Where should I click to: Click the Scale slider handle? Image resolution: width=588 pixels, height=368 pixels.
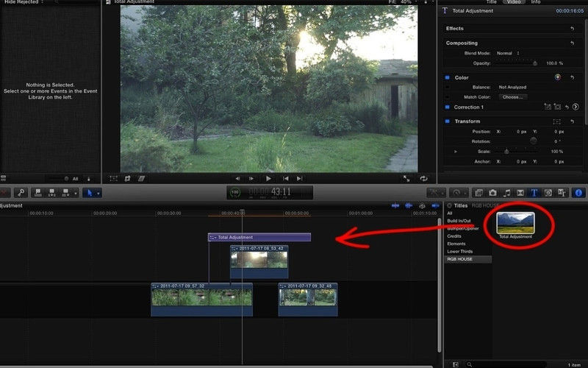point(506,152)
